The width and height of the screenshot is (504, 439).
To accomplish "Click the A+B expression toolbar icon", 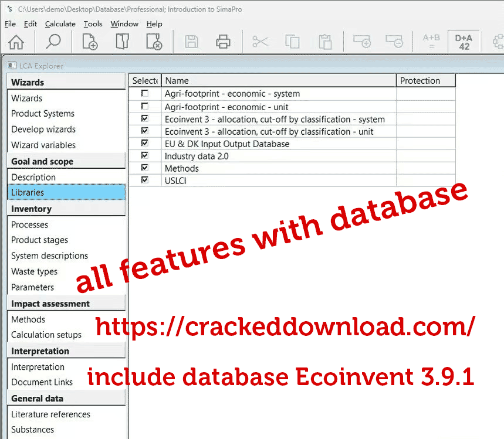I will tap(431, 41).
